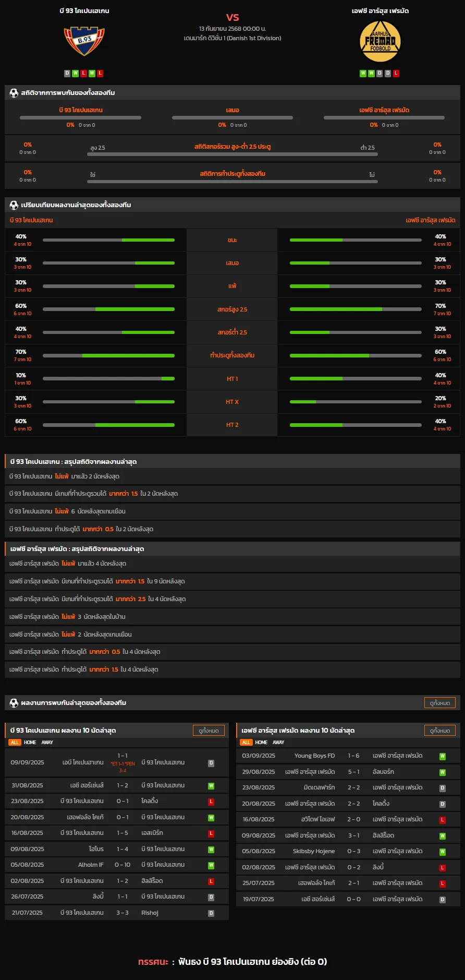
Task: Click the soccer ball icon beside recent form comparison header
Action: tap(14, 205)
